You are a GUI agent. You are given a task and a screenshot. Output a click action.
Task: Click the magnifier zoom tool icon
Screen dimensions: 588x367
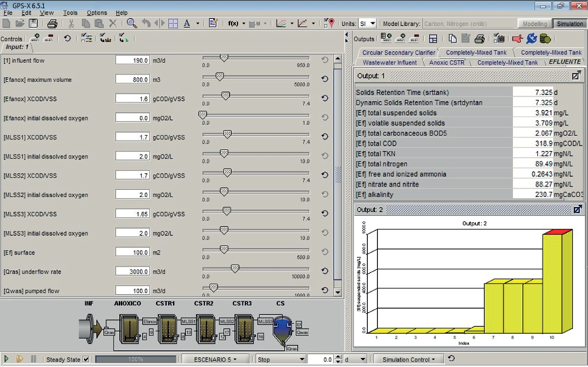coord(131,23)
